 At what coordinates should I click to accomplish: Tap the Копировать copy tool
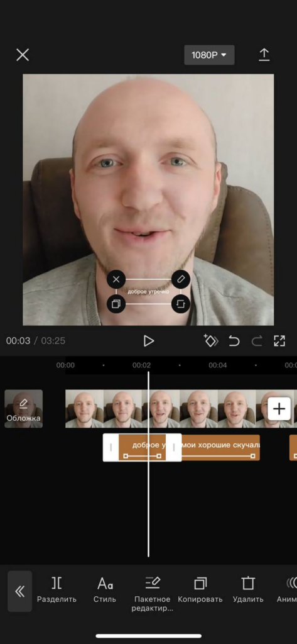[x=200, y=590]
